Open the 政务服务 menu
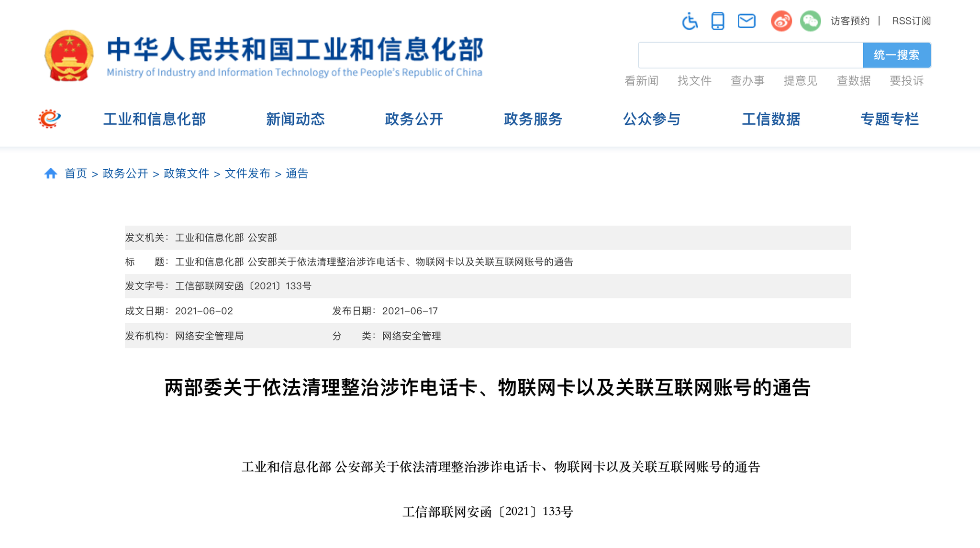Viewport: 980px width, 548px height. tap(533, 119)
